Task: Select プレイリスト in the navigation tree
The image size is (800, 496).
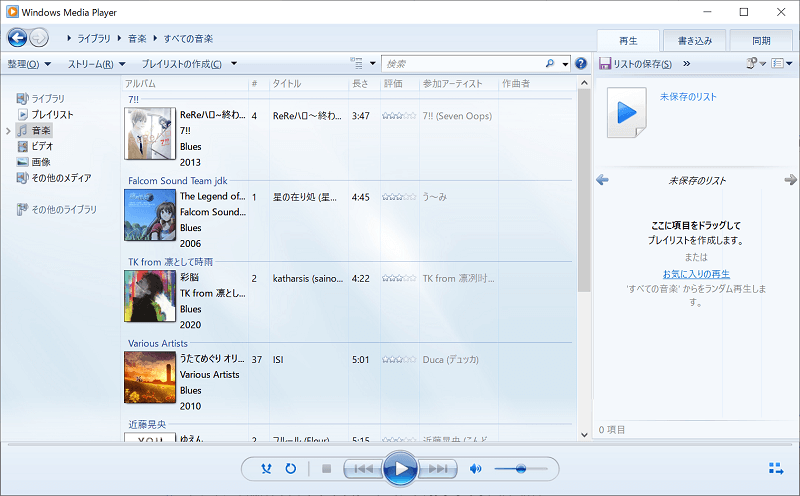Action: point(46,115)
